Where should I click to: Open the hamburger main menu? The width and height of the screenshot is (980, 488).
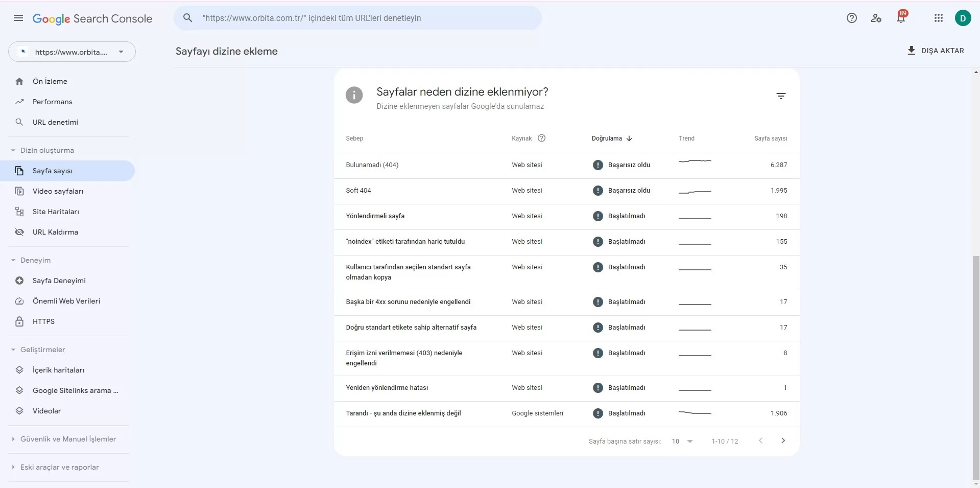(x=18, y=18)
